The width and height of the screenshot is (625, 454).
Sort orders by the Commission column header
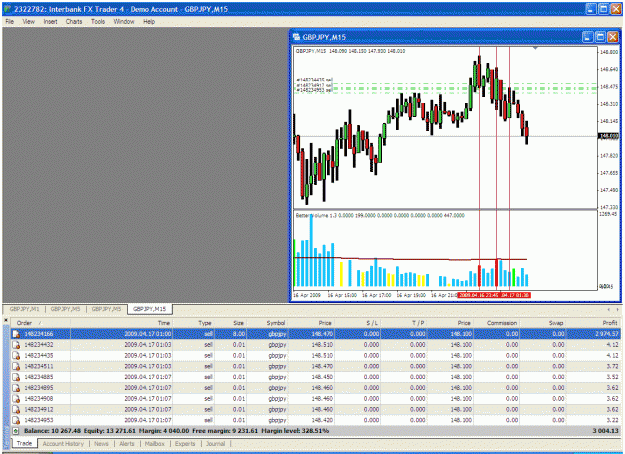497,323
